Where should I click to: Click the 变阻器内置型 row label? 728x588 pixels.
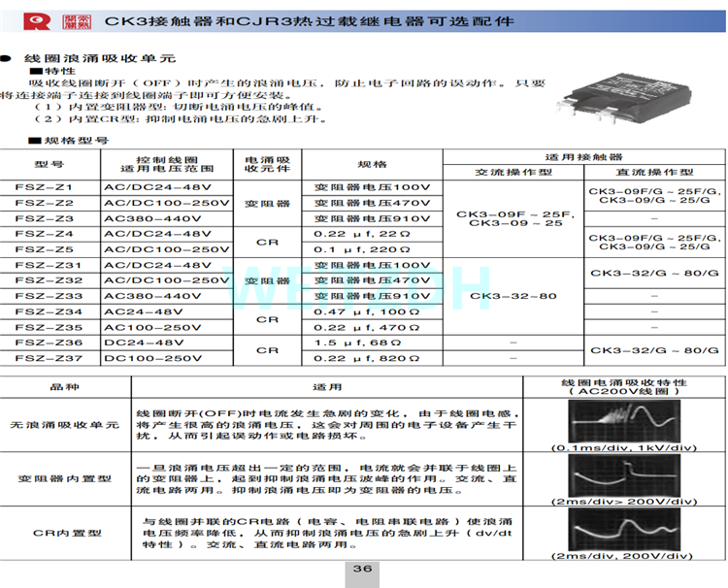(65, 478)
